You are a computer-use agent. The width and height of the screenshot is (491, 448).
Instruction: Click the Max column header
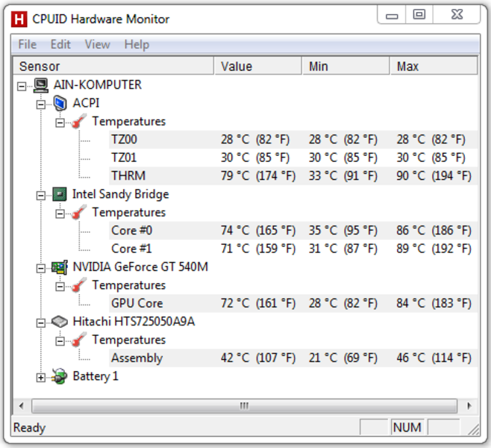pos(434,66)
